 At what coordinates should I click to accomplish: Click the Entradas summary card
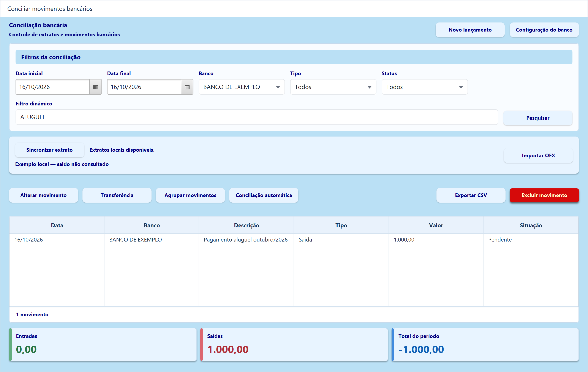tap(103, 345)
